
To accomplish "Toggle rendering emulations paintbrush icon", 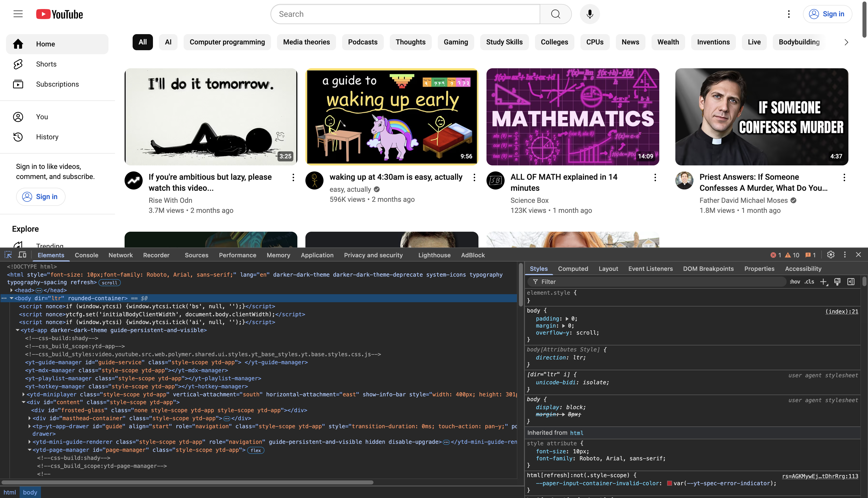I will pyautogui.click(x=837, y=282).
